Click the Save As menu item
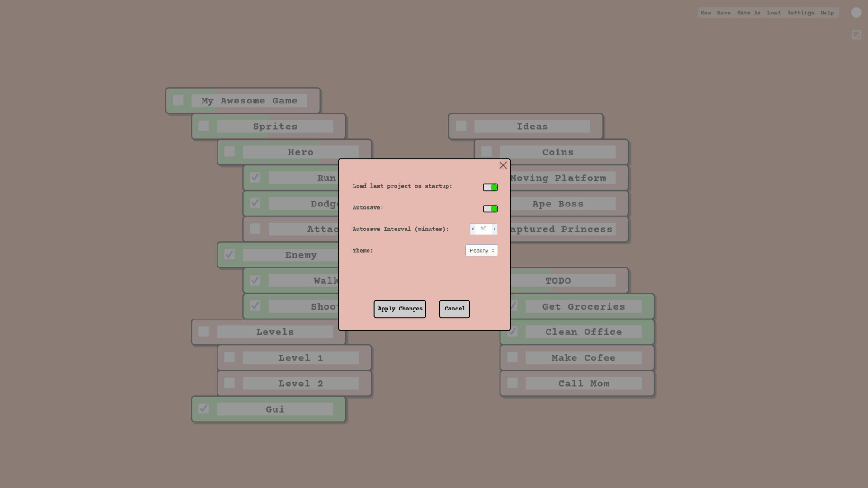 [x=749, y=13]
